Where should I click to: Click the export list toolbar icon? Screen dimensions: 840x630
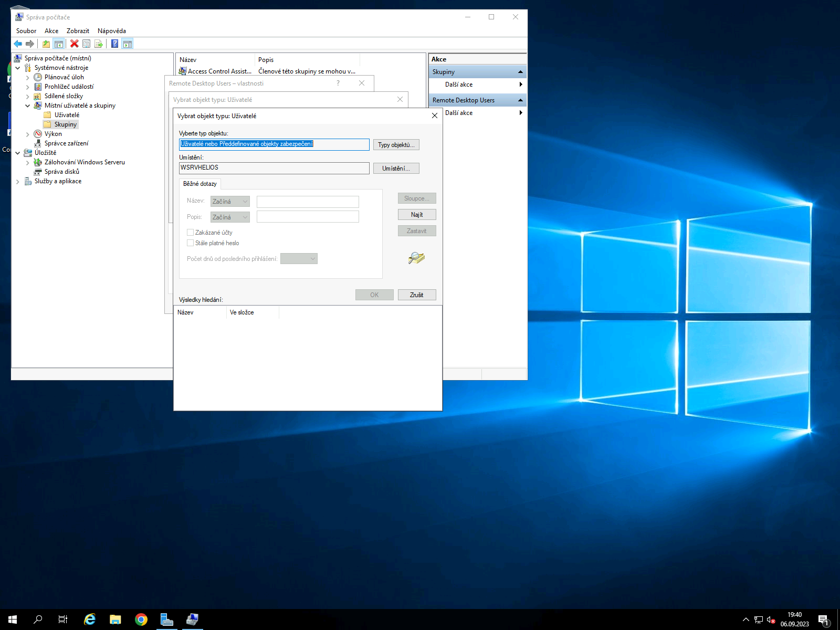(x=98, y=44)
